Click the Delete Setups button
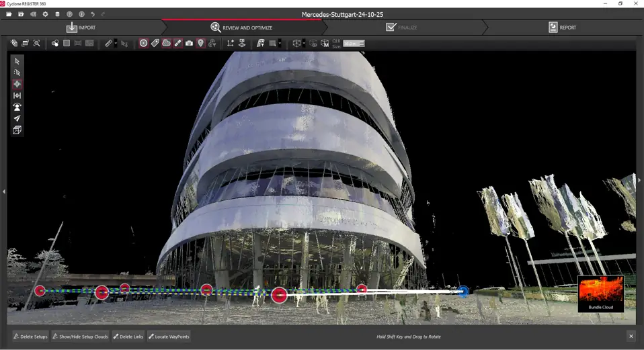Screen dimensions: 644x350 point(30,337)
